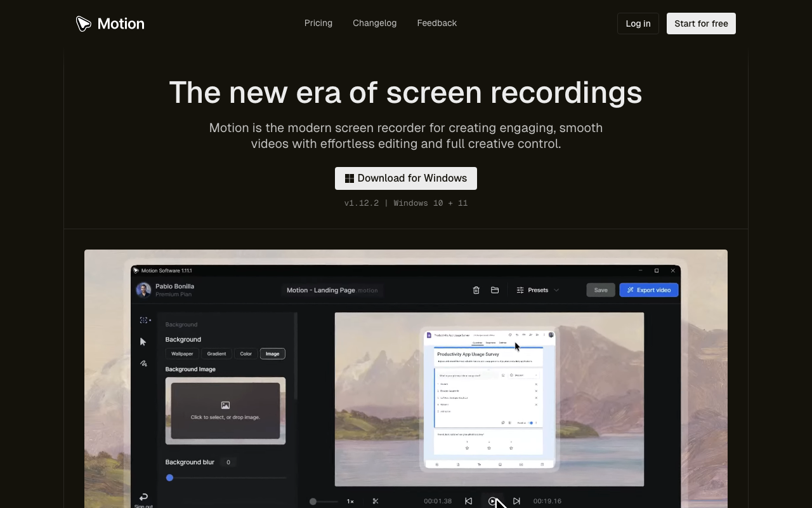Image resolution: width=812 pixels, height=508 pixels.
Task: Click the video preview canvas
Action: tap(489, 399)
